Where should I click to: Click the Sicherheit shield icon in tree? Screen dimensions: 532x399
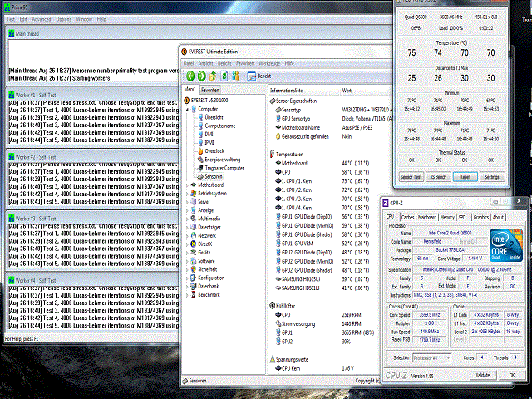click(x=193, y=269)
